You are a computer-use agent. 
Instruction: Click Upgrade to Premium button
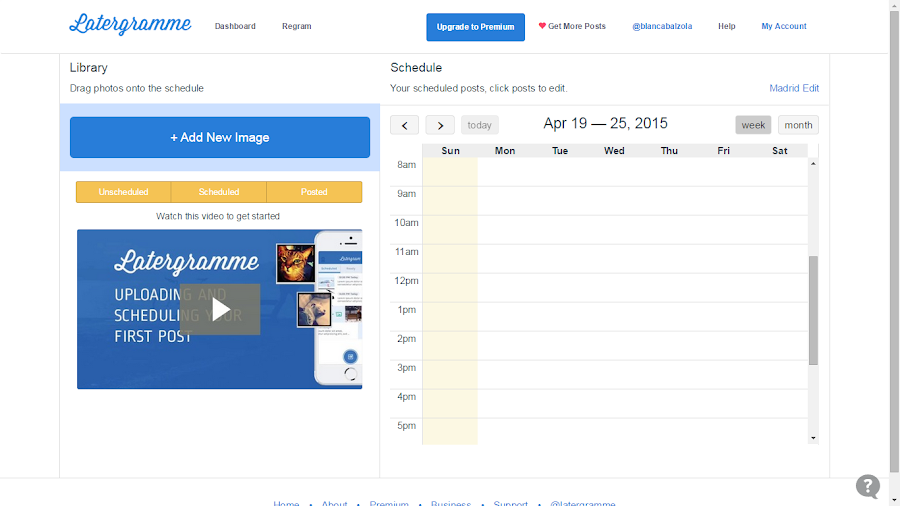[475, 27]
